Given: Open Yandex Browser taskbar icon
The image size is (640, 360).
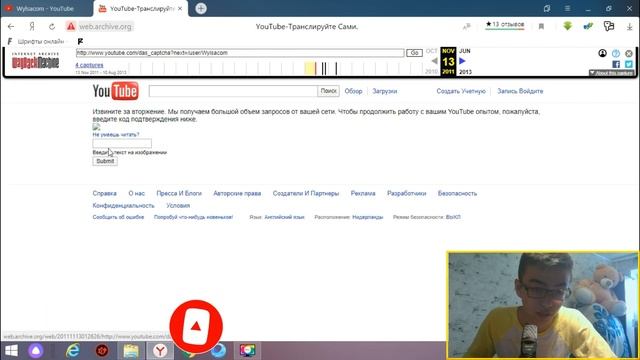Looking at the screenshot, I should pyautogui.click(x=160, y=351).
